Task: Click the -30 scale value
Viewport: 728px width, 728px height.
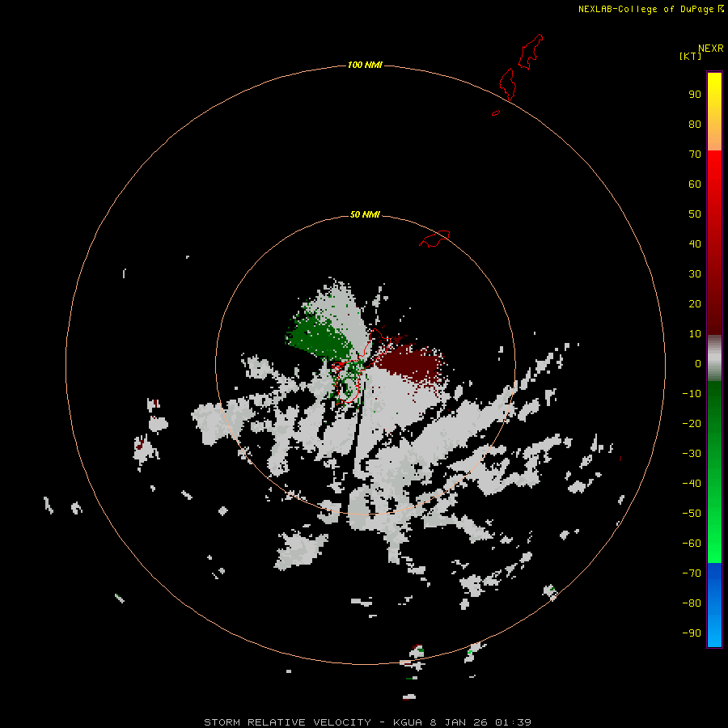Action: [692, 454]
